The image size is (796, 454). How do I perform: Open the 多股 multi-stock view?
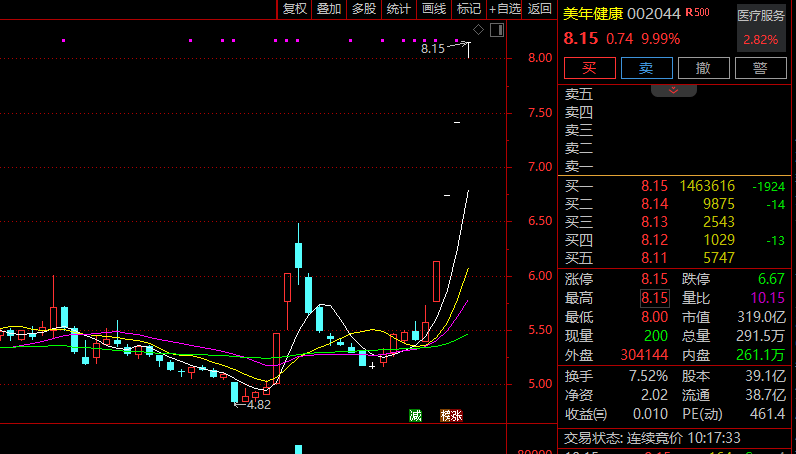click(x=364, y=9)
